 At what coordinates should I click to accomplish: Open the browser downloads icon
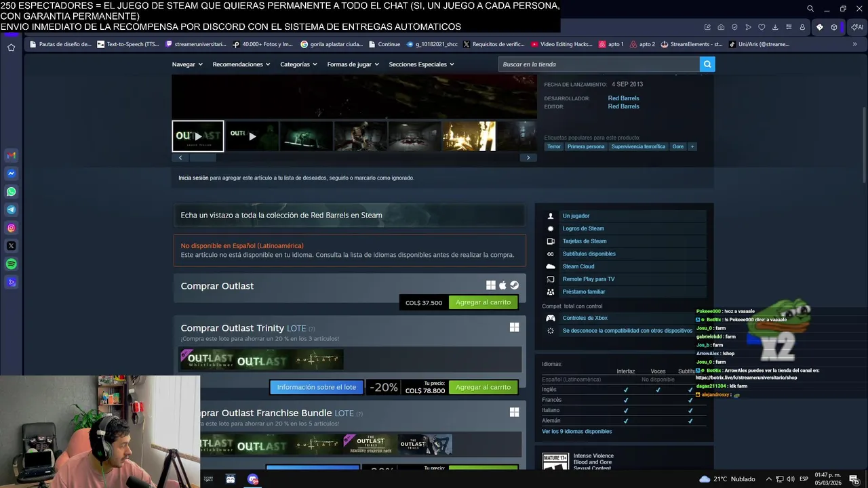[775, 27]
